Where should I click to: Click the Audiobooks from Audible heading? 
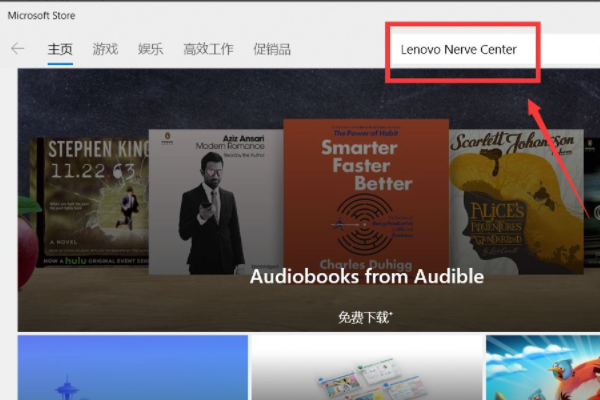coord(366,276)
